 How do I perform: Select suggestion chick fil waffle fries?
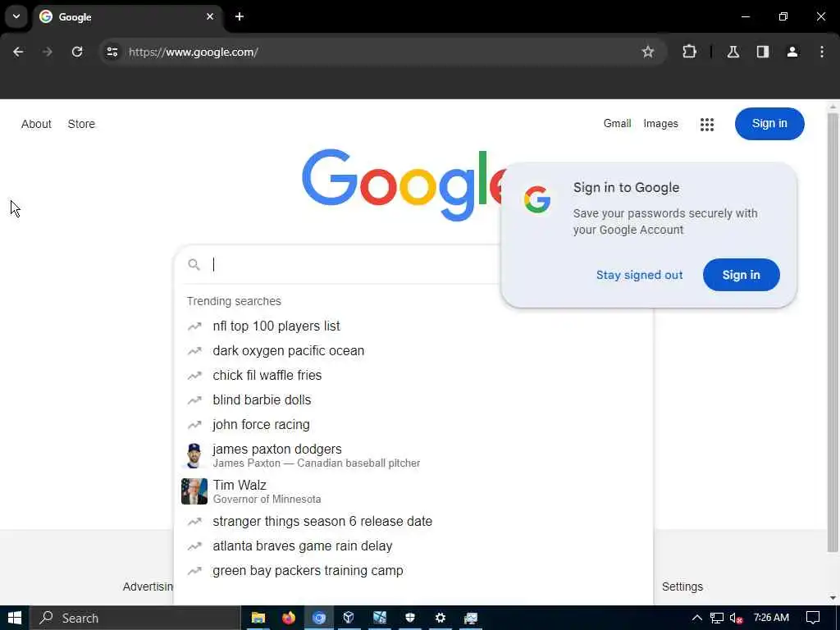[x=413, y=376]
